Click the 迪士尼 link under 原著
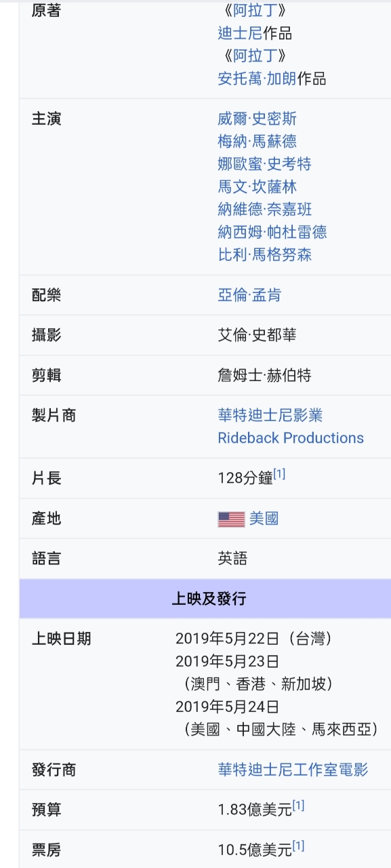The width and height of the screenshot is (391, 868). pyautogui.click(x=240, y=33)
